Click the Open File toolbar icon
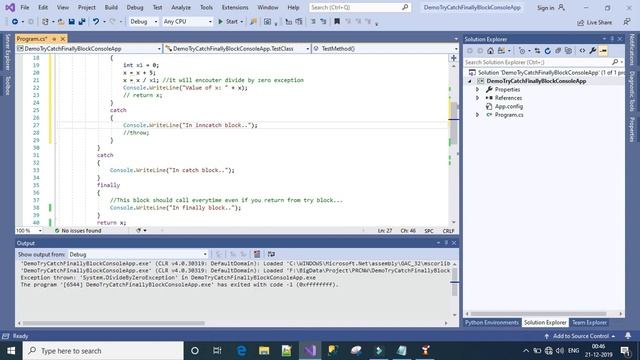The height and width of the screenshot is (360, 640). click(61, 22)
